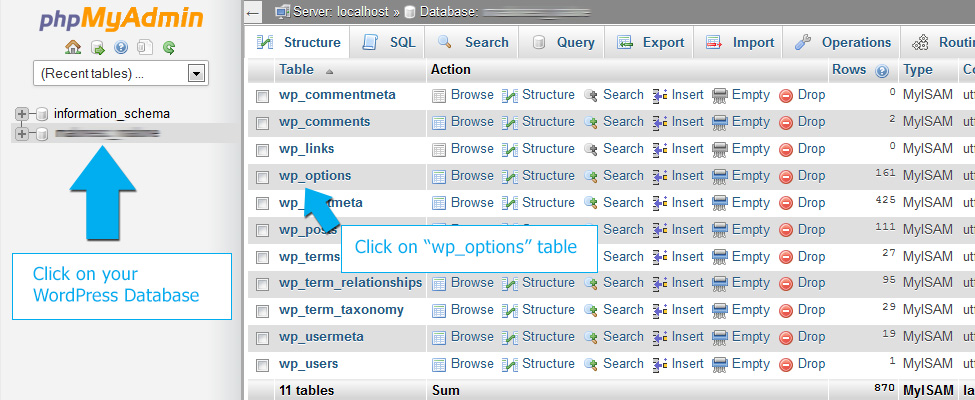Click the server icon in breadcrumb
This screenshot has height=400, width=975.
[x=282, y=12]
